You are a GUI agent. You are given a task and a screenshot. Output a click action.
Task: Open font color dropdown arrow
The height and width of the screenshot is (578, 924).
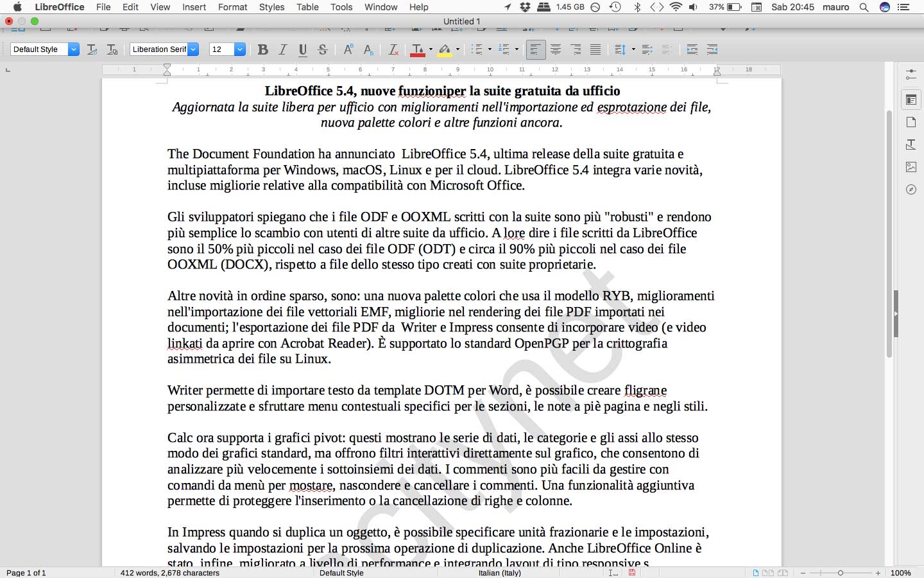tap(431, 49)
